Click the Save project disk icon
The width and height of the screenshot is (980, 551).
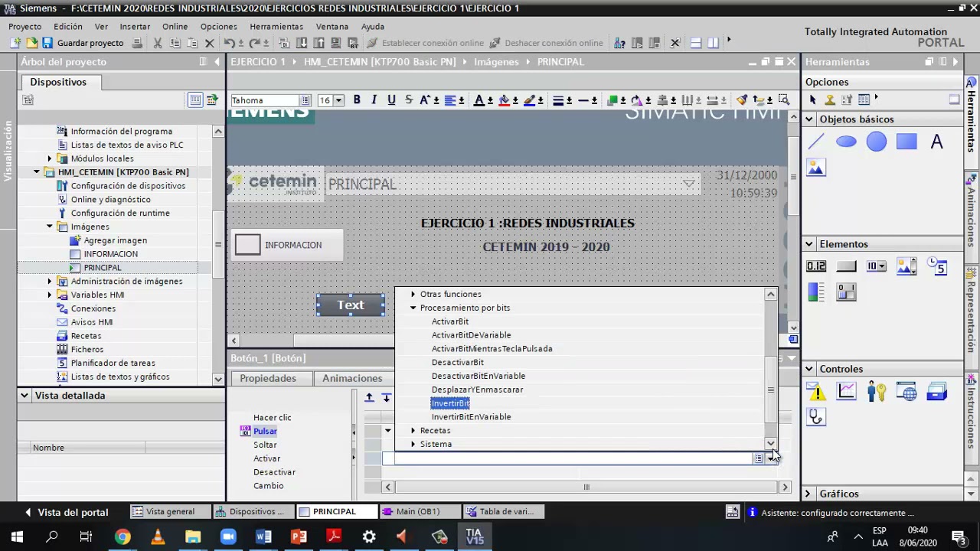(47, 43)
